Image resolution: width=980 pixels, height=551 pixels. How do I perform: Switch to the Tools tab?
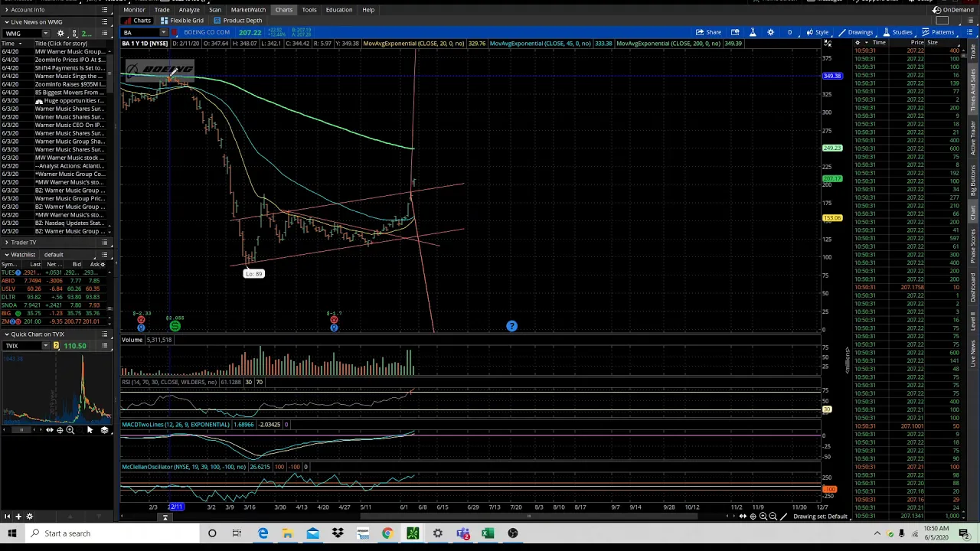point(309,10)
